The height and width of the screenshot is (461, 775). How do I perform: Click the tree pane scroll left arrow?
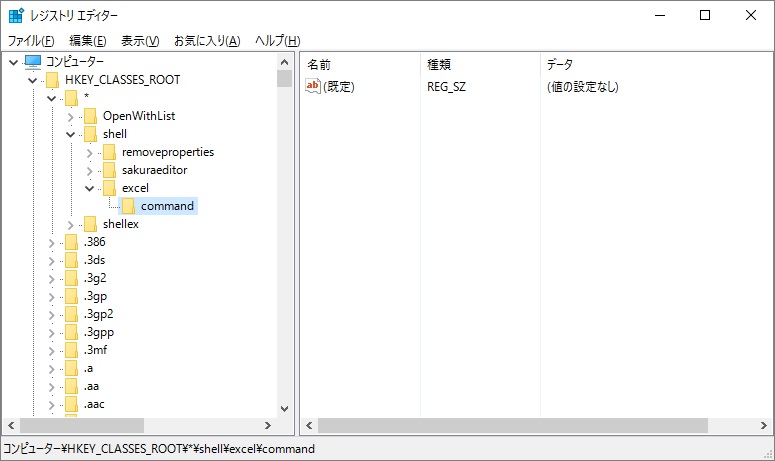[11, 425]
